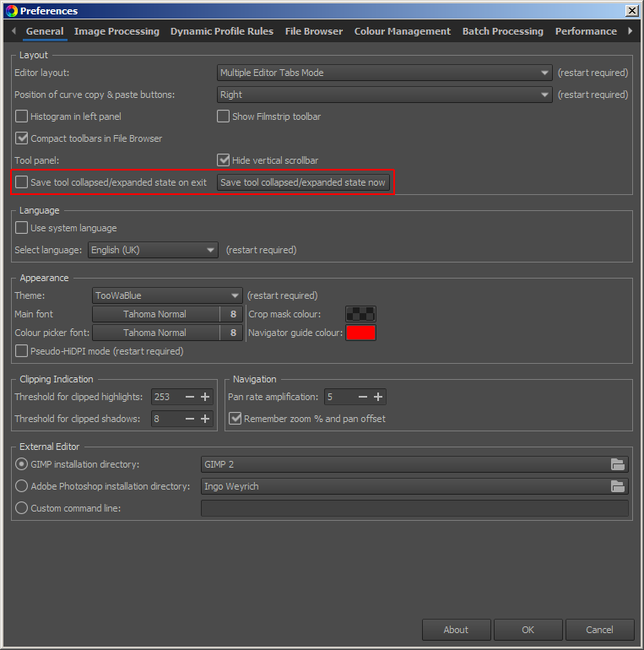The height and width of the screenshot is (650, 644).
Task: Toggle Hide vertical scrollbar checkbox
Action: pyautogui.click(x=224, y=160)
